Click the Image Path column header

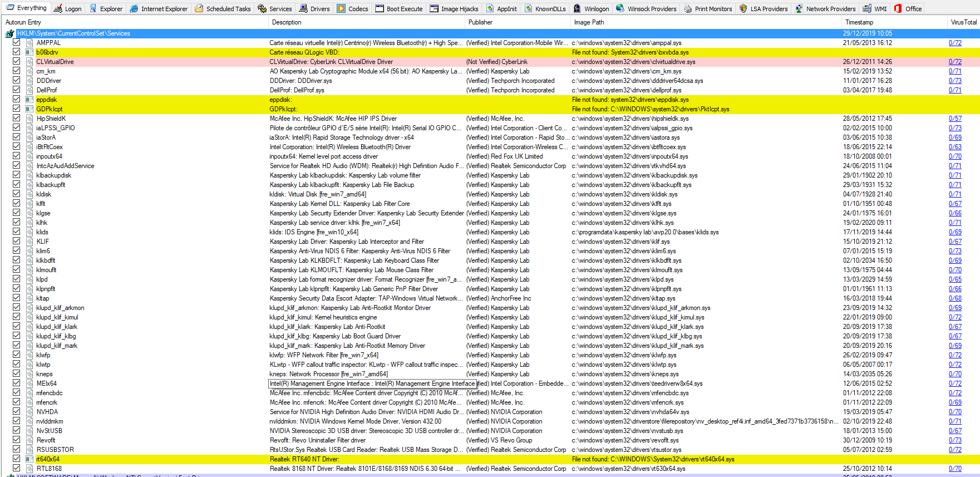click(x=706, y=22)
